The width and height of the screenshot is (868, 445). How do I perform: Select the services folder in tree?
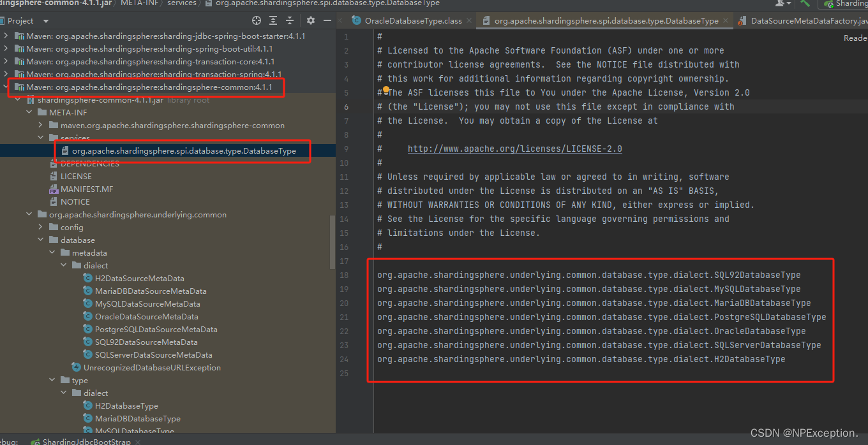coord(75,138)
